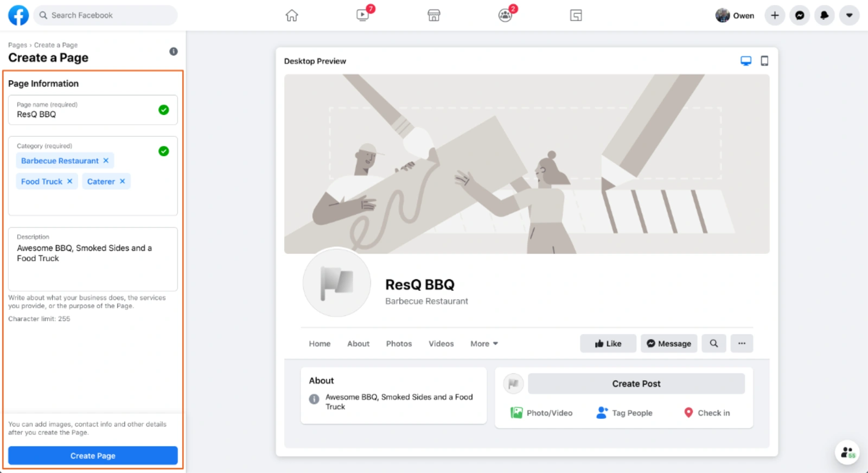Click the Create Page button
This screenshot has width=868, height=473.
(93, 456)
